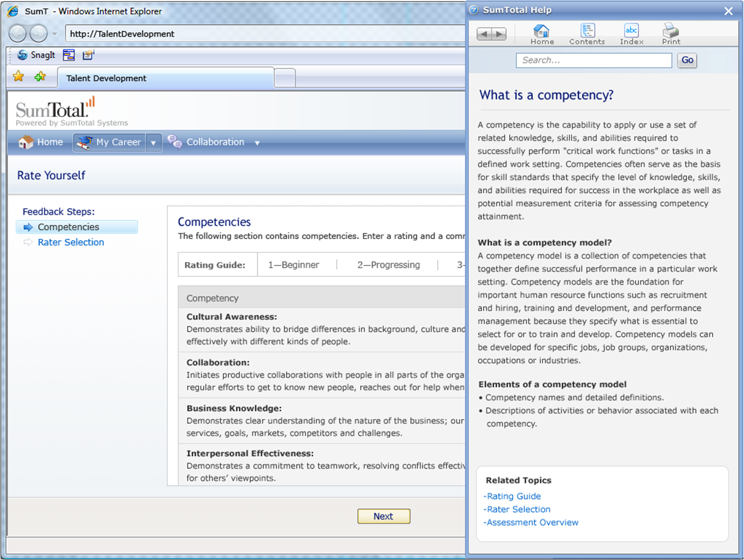Click the help panel Back arrow

[484, 34]
